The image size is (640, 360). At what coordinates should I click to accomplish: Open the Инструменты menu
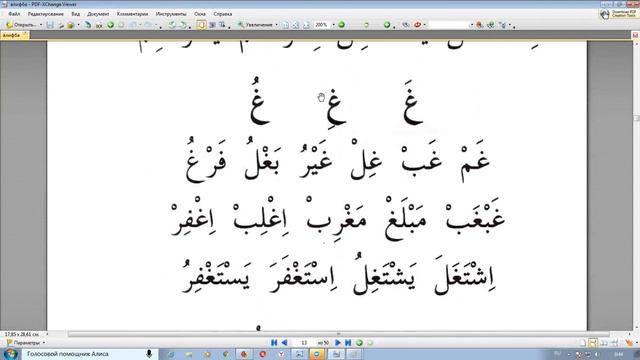[x=171, y=14]
